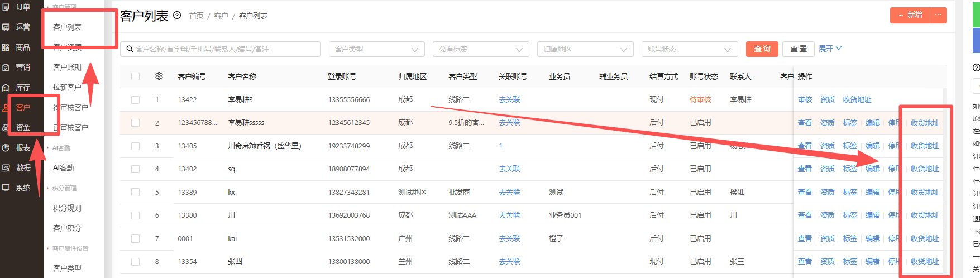Expand more filters with 展开
Viewport: 980px width, 278px height.
coord(830,49)
